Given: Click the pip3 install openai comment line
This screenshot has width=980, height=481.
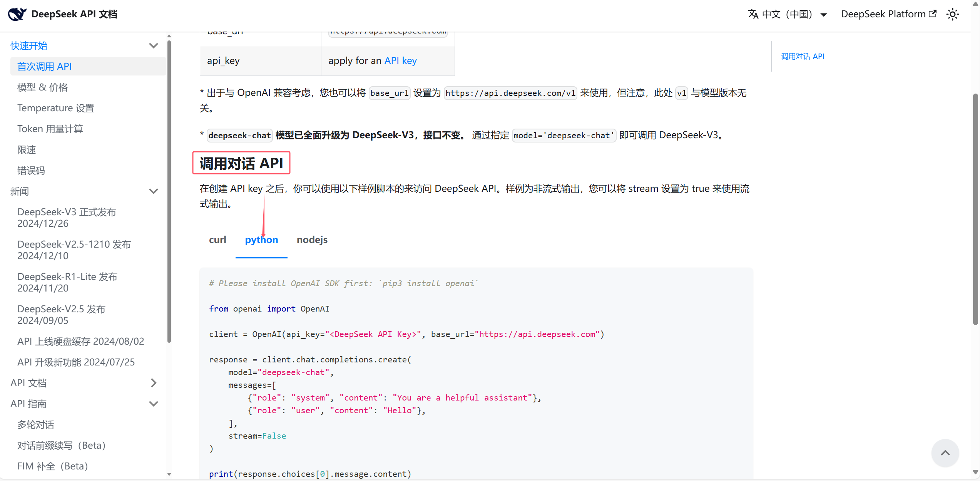Looking at the screenshot, I should [x=344, y=283].
